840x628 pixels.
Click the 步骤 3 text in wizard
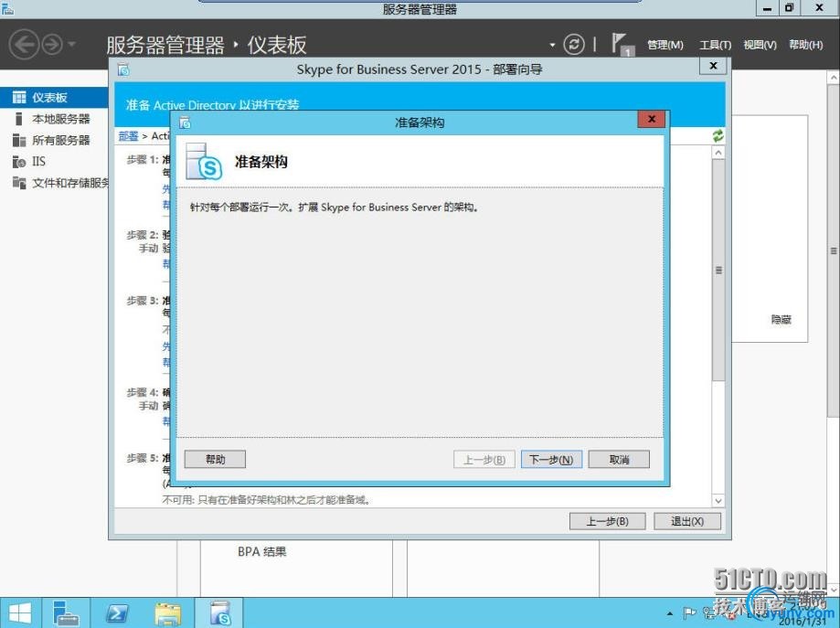click(143, 301)
